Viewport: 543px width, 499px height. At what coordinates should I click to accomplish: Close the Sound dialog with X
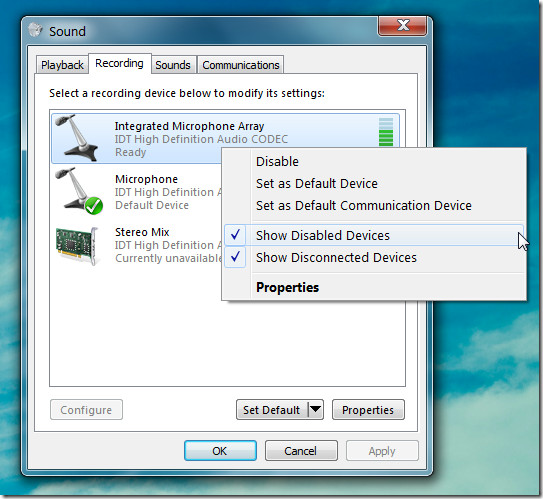click(402, 26)
